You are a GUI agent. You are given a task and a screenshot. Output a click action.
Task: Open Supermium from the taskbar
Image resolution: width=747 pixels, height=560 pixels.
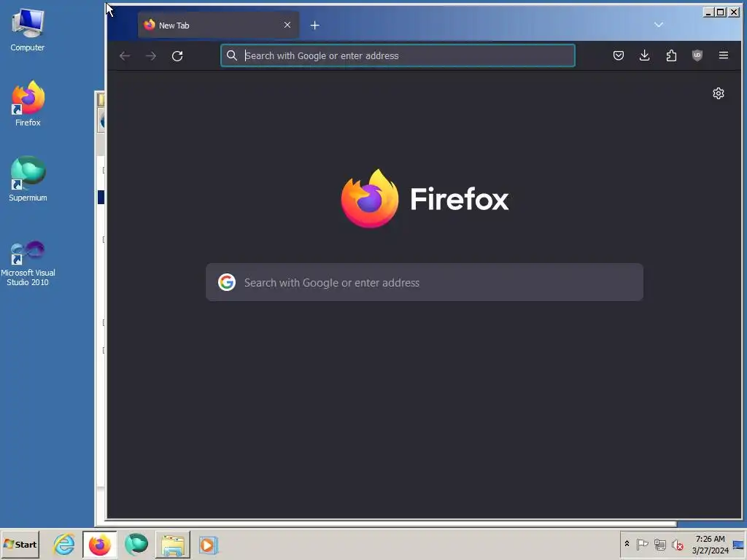[x=136, y=544]
